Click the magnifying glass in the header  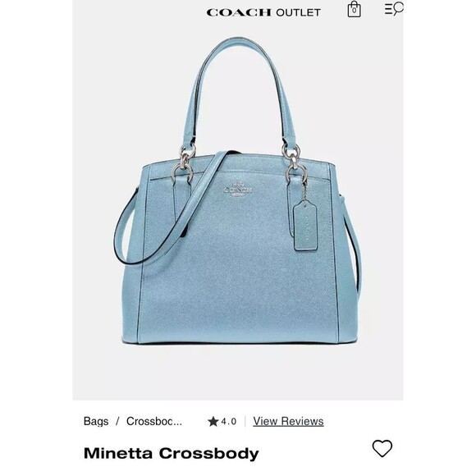tap(398, 8)
